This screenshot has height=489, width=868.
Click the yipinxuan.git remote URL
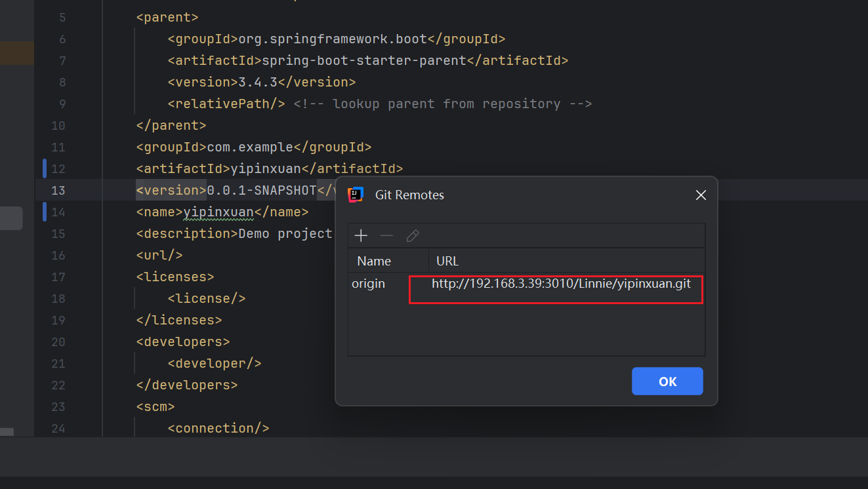[x=560, y=284]
